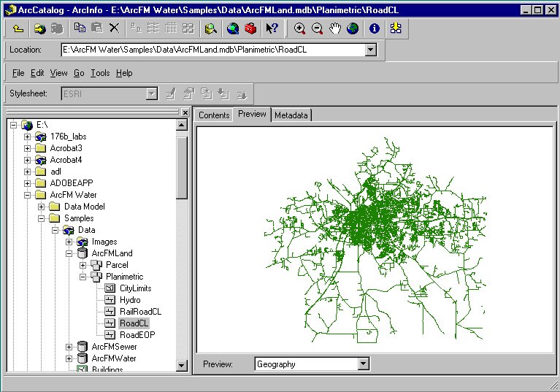Click the Metadata Properties icon
Screen dimensions: 560x392
pyautogui.click(x=188, y=94)
